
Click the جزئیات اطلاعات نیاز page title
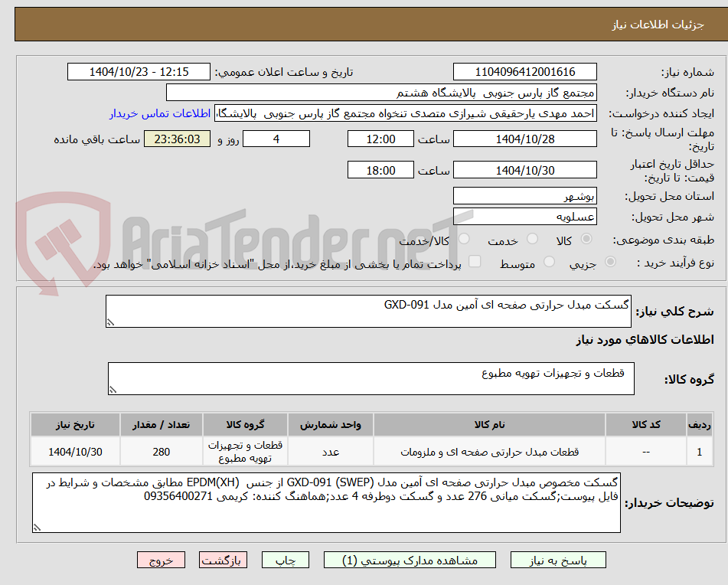(658, 25)
